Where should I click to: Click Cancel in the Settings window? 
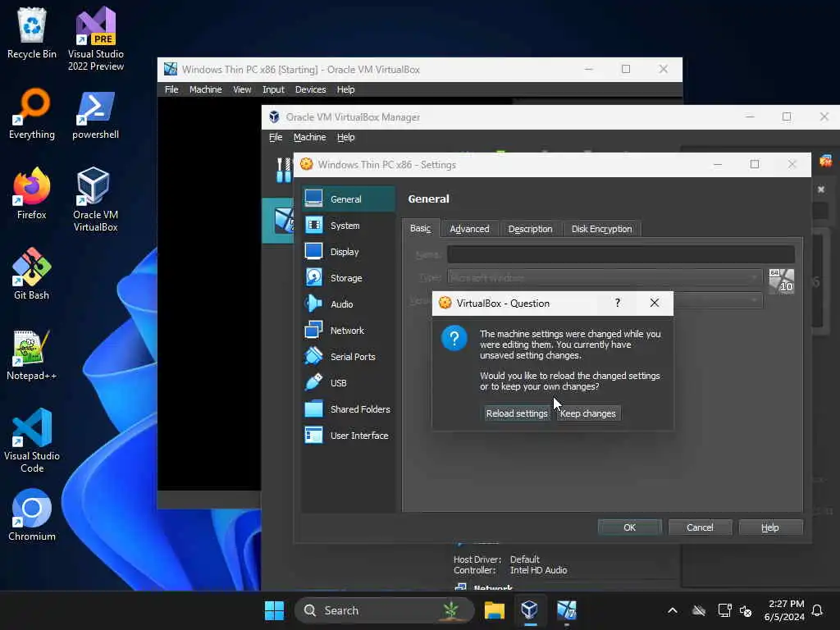(x=700, y=527)
